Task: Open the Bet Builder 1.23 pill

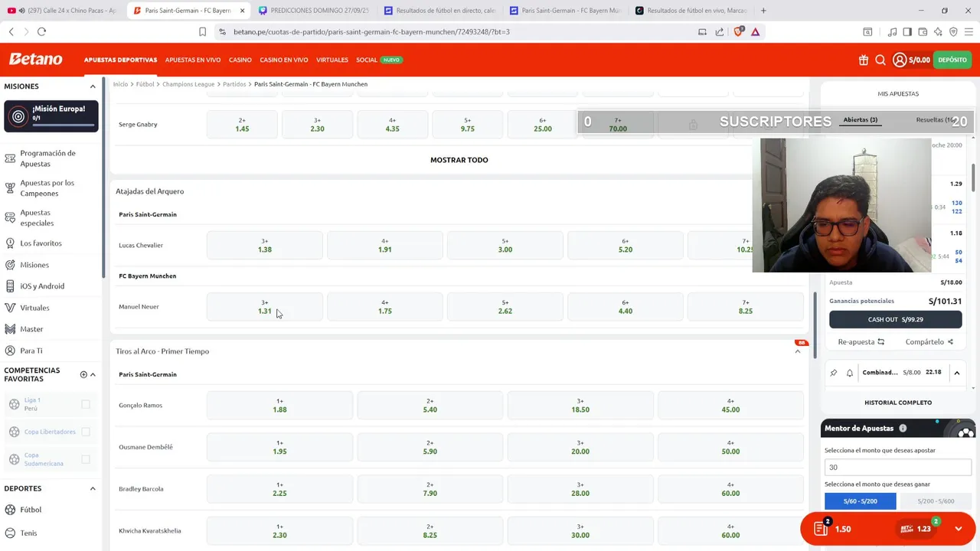Action: (x=916, y=528)
